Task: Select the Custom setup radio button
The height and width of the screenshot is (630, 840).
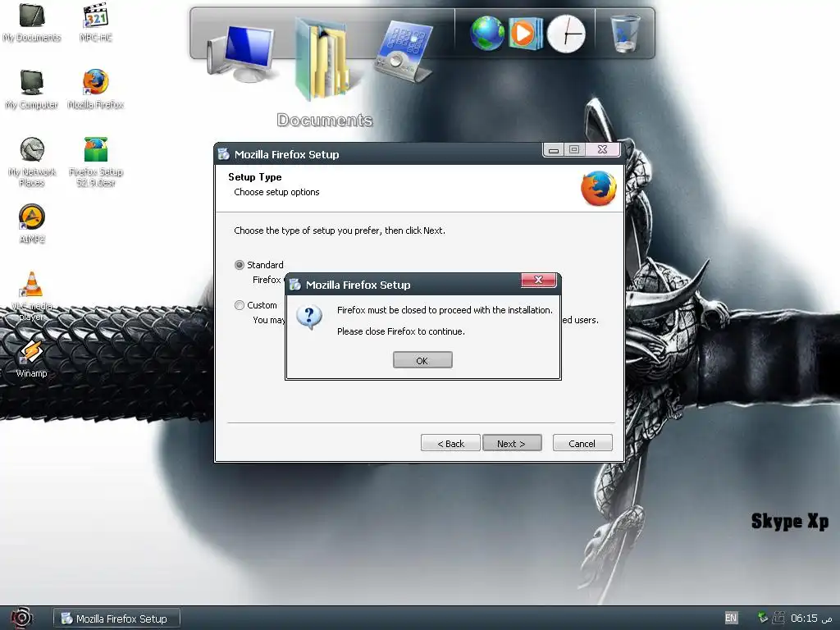Action: pyautogui.click(x=240, y=305)
